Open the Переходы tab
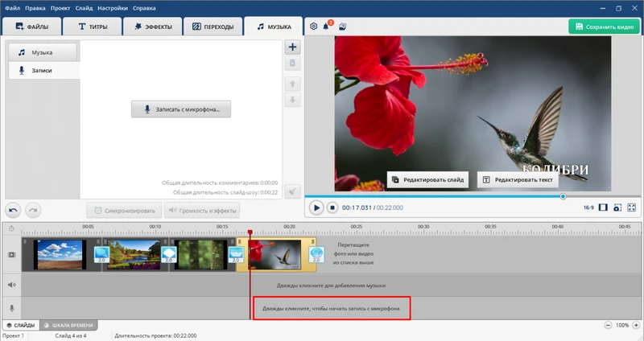 213,27
